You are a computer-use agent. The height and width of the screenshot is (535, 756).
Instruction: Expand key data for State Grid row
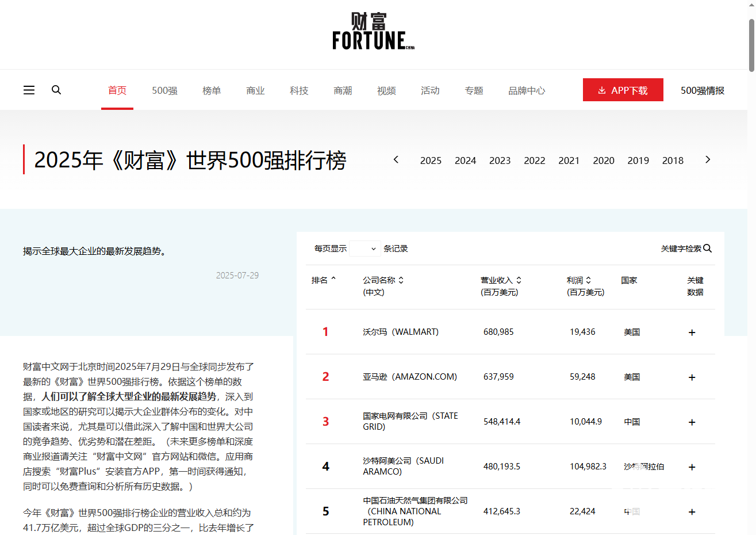(x=692, y=422)
